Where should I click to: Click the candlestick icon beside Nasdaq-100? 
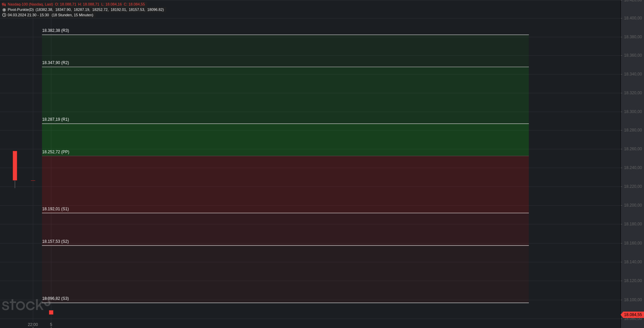tap(4, 4)
